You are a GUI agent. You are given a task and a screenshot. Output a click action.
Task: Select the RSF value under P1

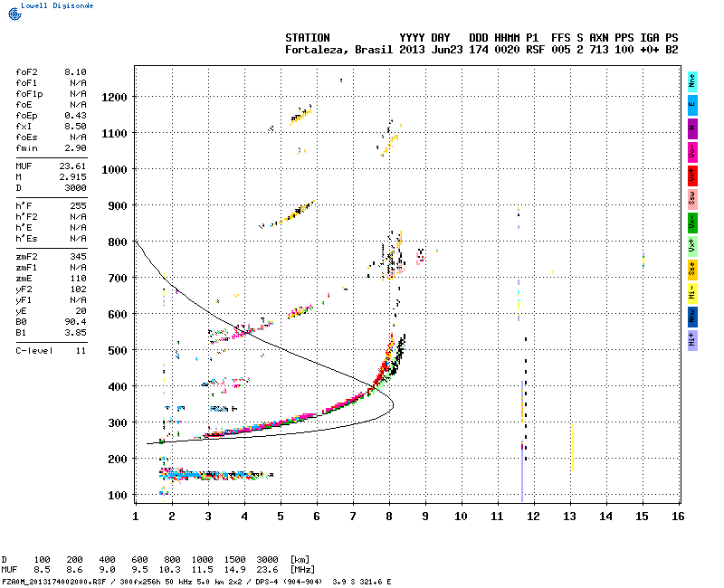(535, 50)
